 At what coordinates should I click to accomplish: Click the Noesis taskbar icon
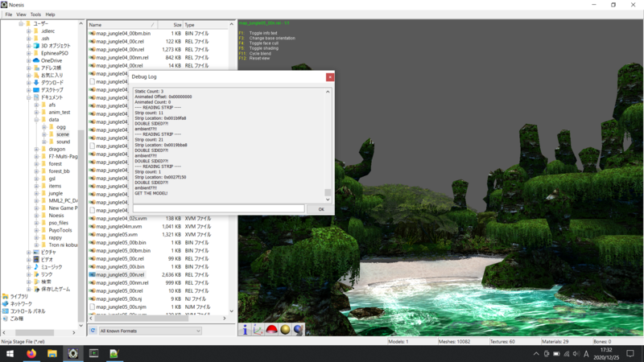[73, 353]
